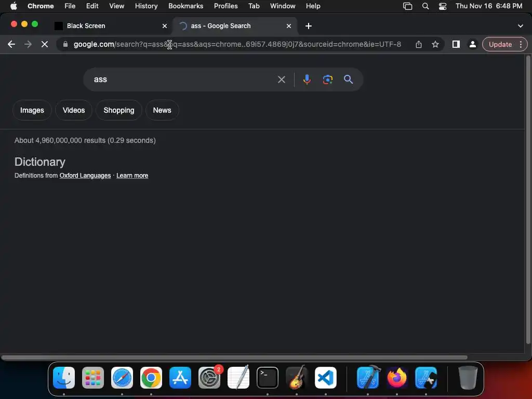
Task: Open the Chrome profile icon
Action: 472,44
